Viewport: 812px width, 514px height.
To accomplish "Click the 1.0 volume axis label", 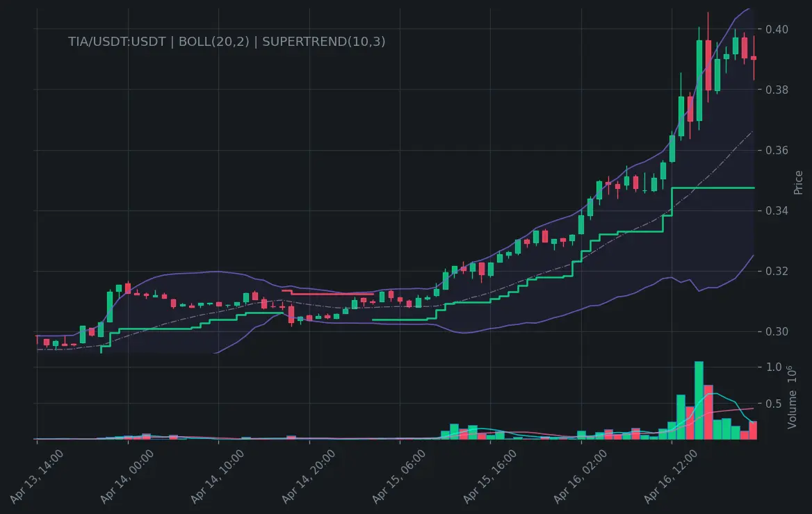I will (x=774, y=367).
